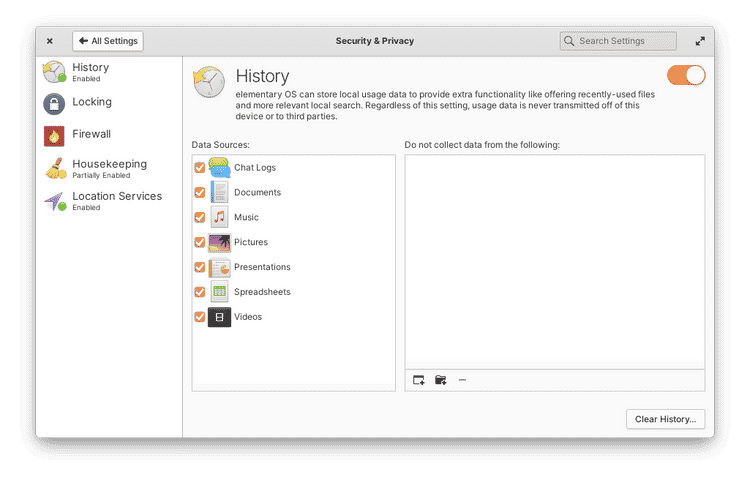Click the remove exclusion minus icon
This screenshot has width=750, height=483.
pos(462,380)
